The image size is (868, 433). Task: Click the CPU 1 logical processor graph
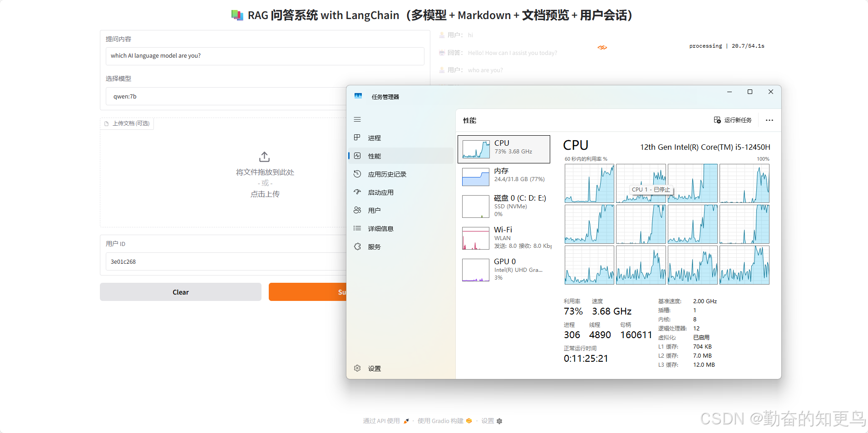click(x=641, y=183)
